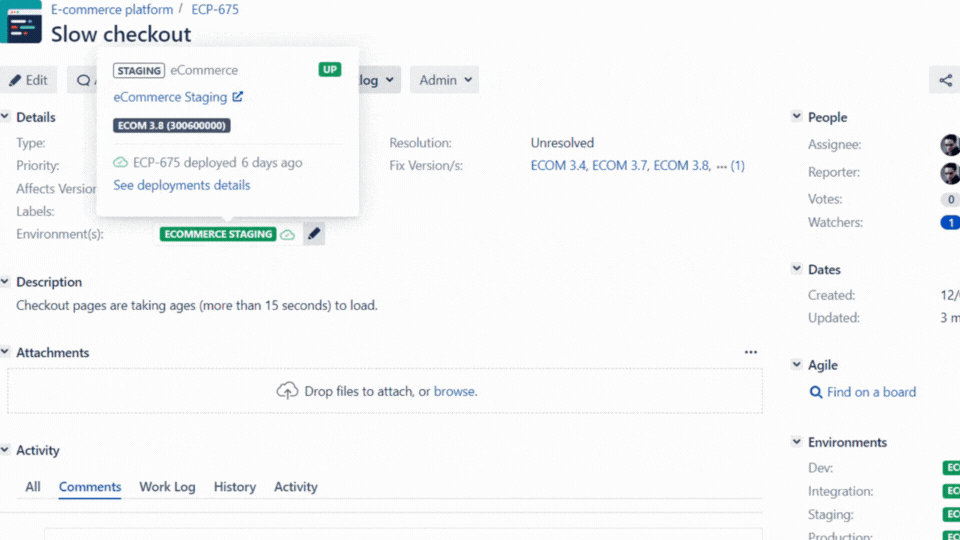
Task: Click Find on a board link
Action: tap(870, 392)
